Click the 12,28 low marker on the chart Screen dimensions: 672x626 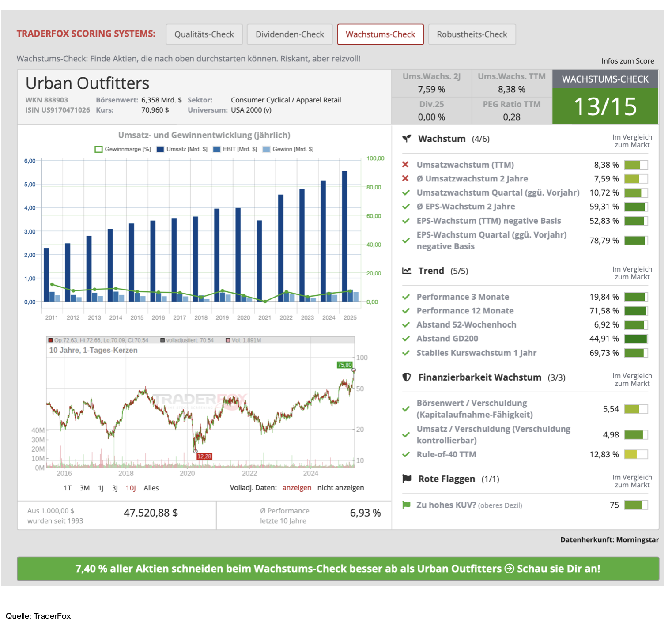204,456
